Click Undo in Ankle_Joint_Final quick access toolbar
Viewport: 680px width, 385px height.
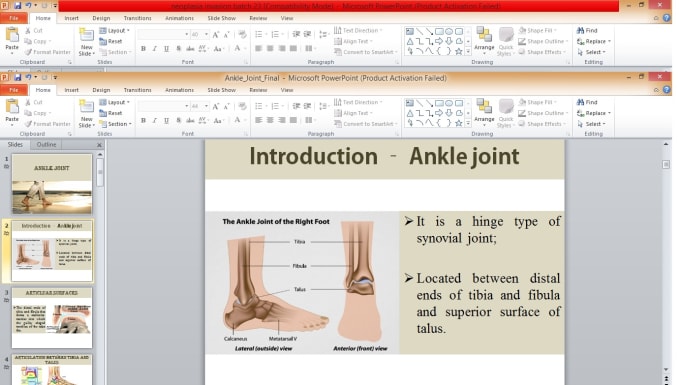tap(28, 78)
